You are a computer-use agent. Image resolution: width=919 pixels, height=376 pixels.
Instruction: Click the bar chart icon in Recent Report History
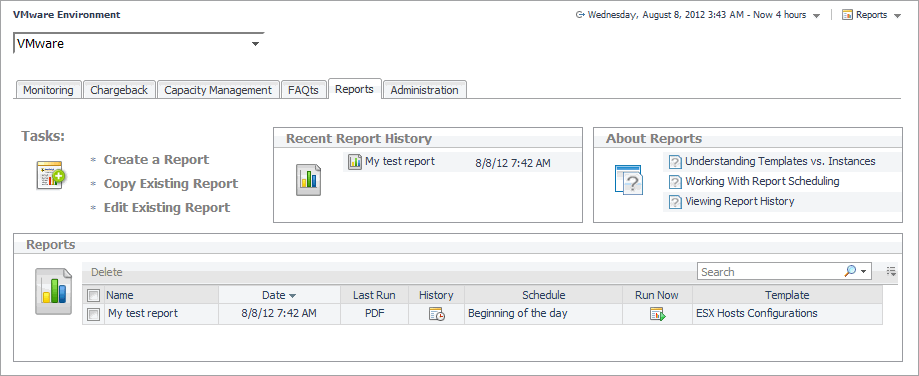tap(308, 180)
